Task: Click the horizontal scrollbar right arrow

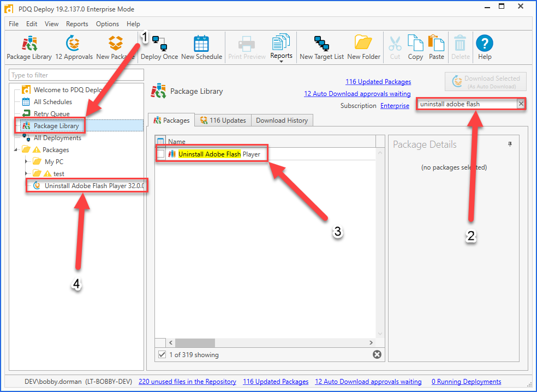Action: point(371,342)
